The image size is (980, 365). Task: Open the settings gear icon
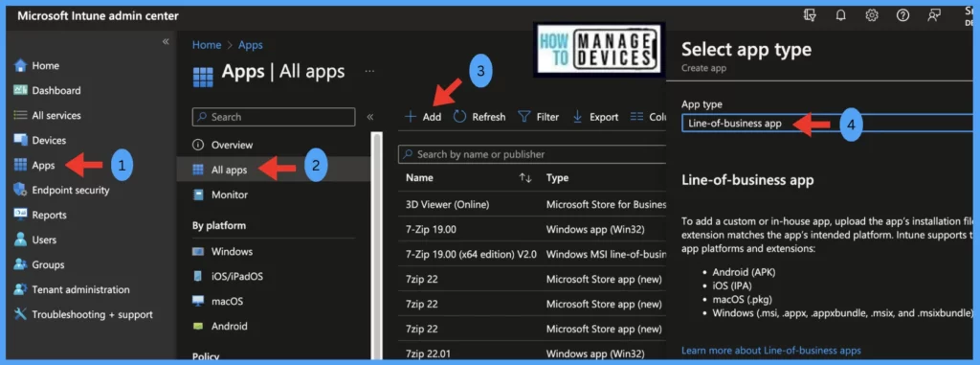pyautogui.click(x=872, y=15)
